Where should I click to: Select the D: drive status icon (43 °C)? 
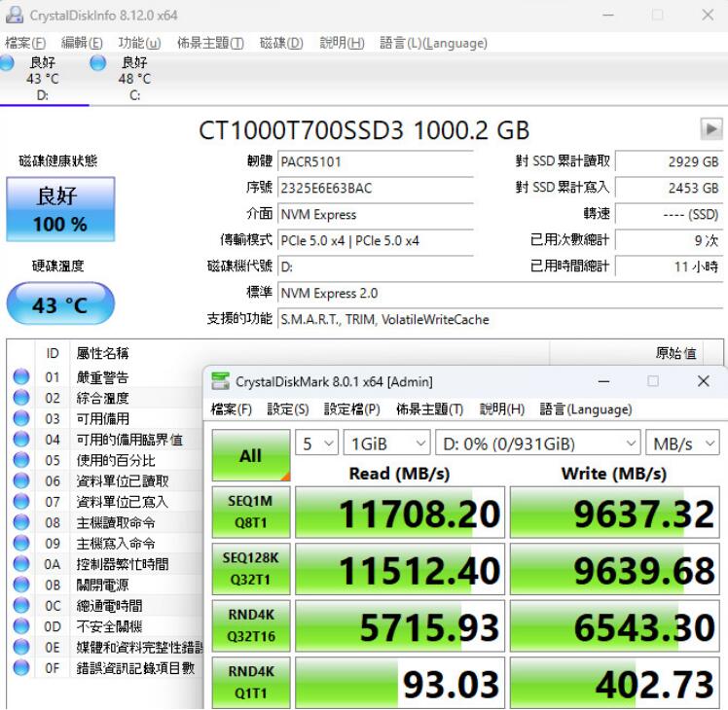coord(7,62)
